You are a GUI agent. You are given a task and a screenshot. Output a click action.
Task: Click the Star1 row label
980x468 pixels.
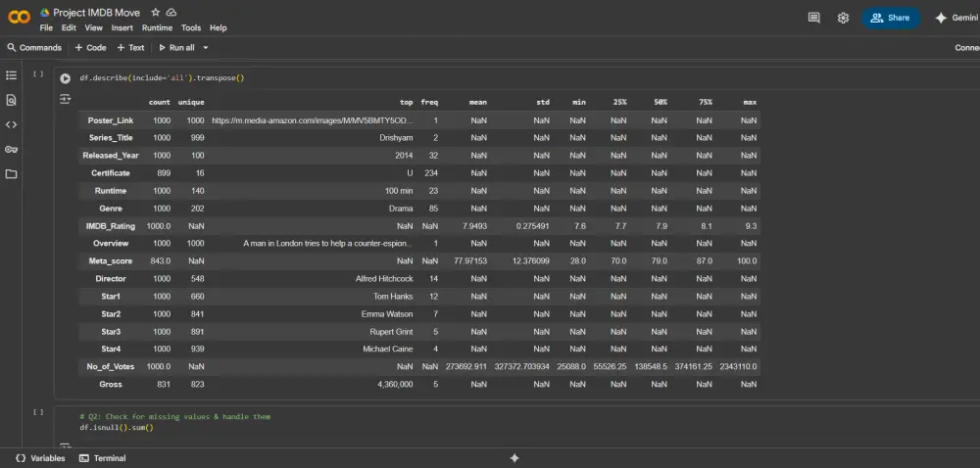click(111, 297)
